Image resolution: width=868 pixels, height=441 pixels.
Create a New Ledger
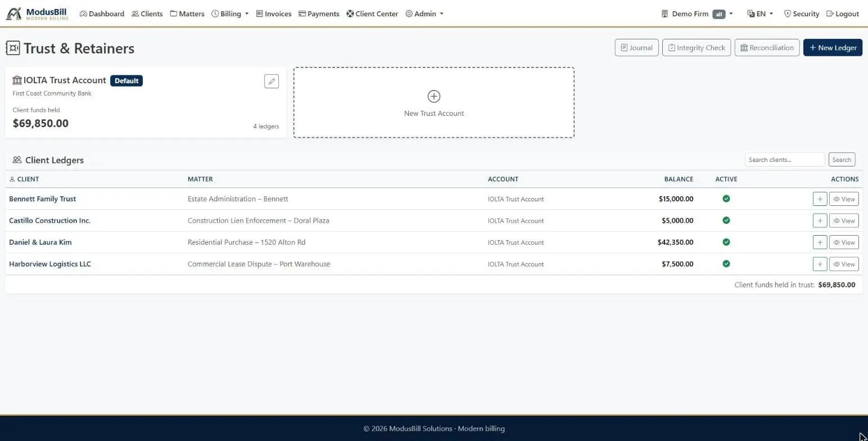click(833, 48)
